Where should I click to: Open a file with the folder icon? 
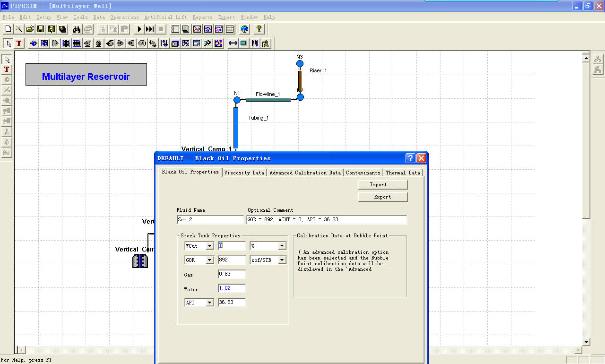[30, 29]
